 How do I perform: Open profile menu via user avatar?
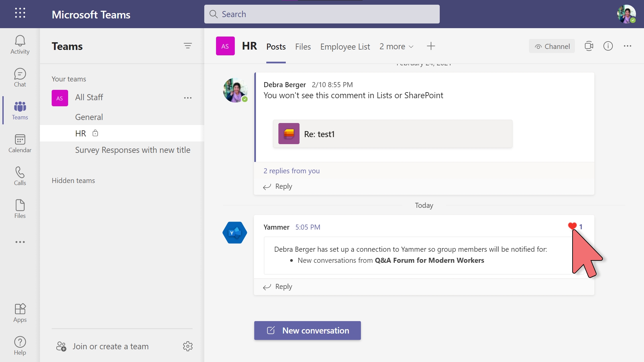pos(627,14)
